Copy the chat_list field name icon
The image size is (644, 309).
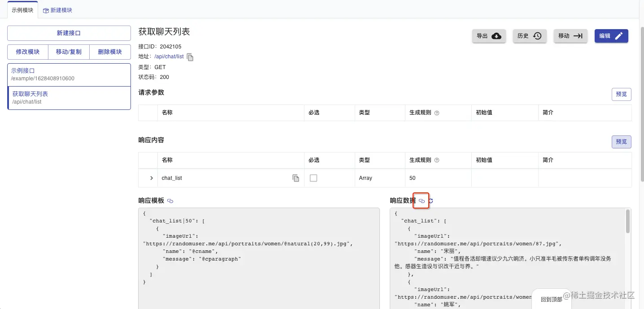pos(296,178)
